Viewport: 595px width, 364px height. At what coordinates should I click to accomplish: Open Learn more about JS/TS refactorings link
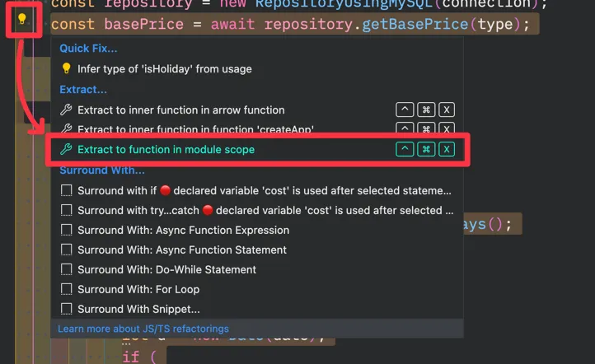pos(143,329)
